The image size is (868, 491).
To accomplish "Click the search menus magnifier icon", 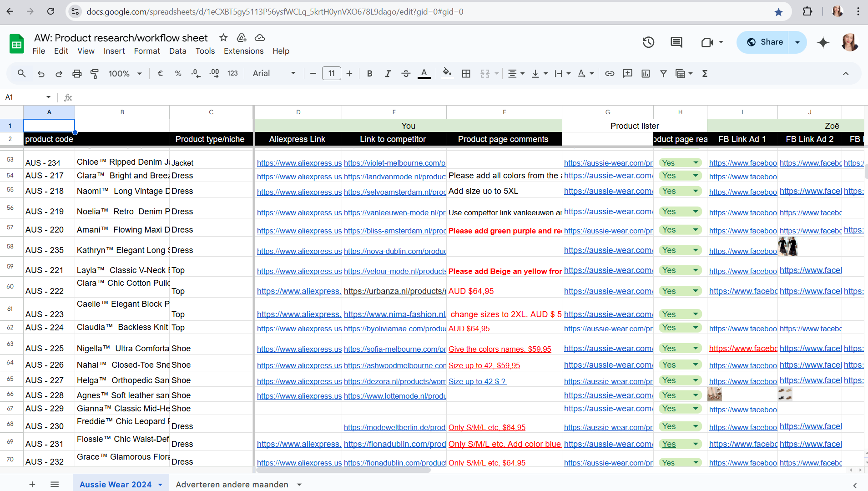I will [x=21, y=73].
